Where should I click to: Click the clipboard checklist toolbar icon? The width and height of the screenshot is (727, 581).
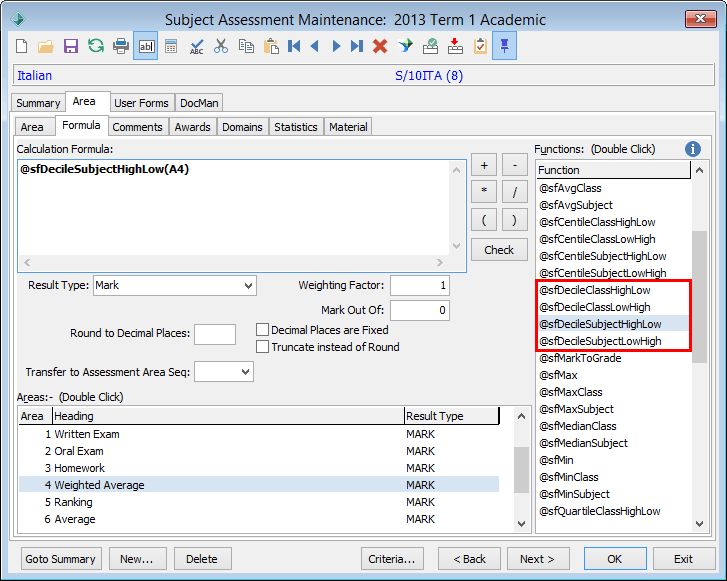[480, 46]
